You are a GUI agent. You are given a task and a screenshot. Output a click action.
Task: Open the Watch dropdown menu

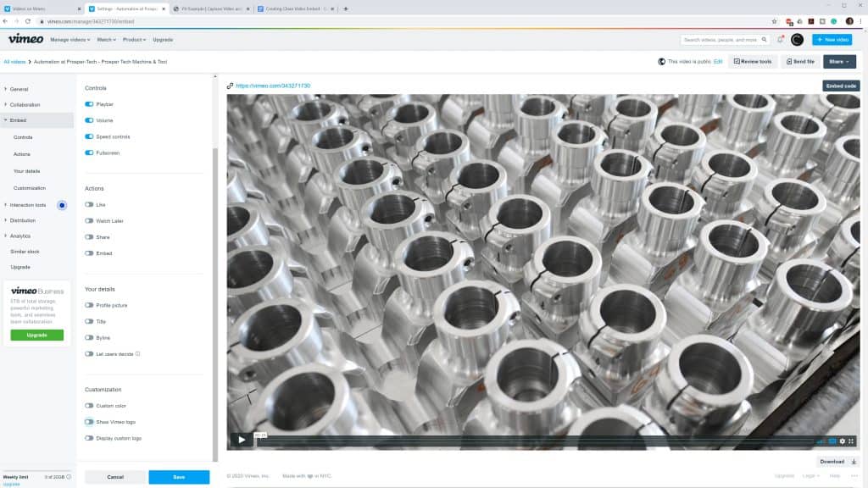click(106, 40)
